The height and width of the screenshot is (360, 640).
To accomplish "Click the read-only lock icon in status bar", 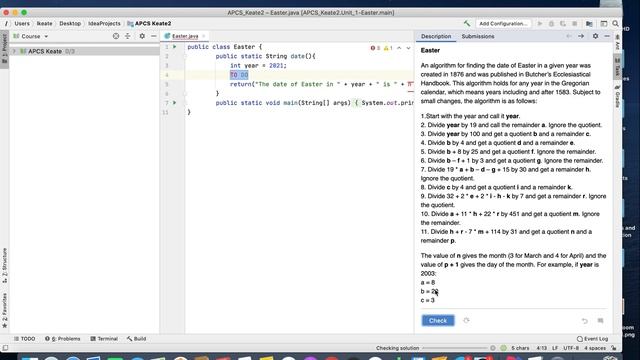I will tap(614, 348).
